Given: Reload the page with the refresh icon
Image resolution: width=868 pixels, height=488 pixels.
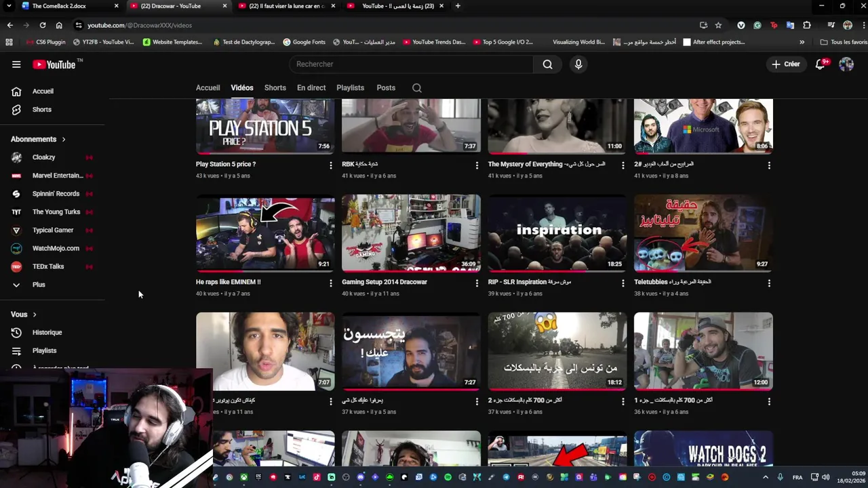Looking at the screenshot, I should pyautogui.click(x=43, y=25).
